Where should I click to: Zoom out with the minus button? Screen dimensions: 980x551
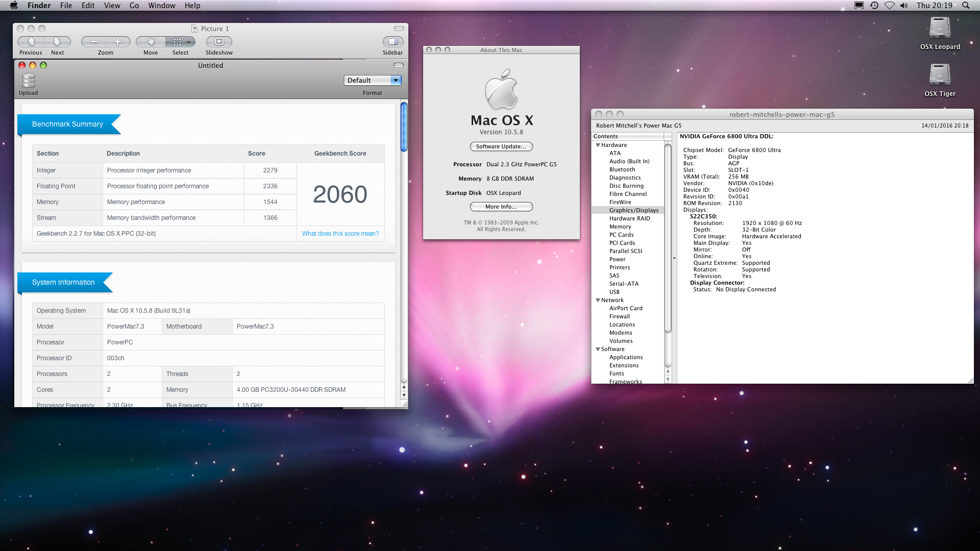click(x=94, y=42)
